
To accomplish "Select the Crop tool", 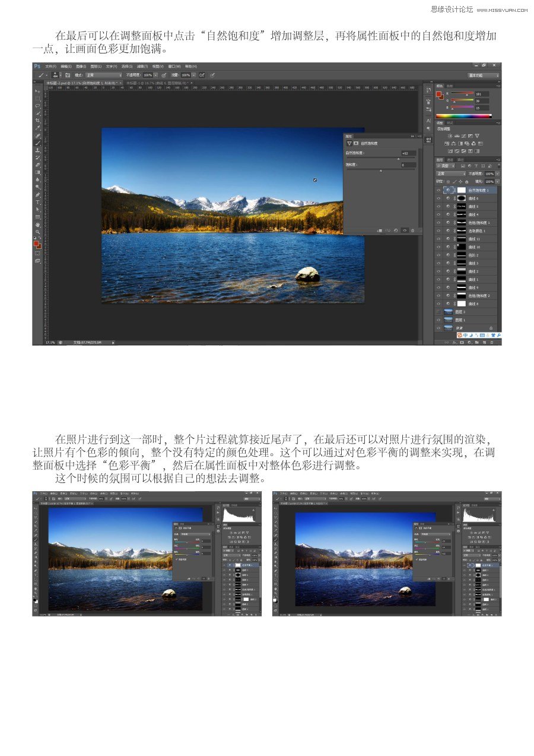I will (37, 120).
